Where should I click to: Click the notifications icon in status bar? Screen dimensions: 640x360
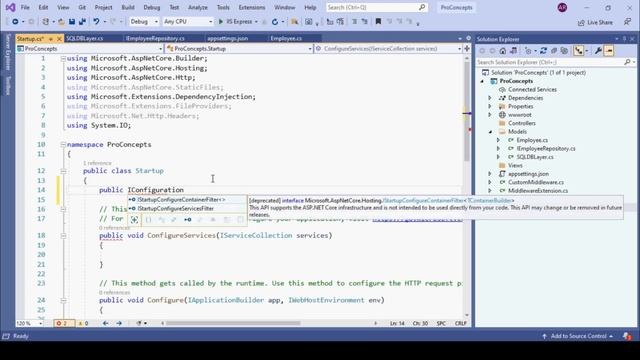627,336
